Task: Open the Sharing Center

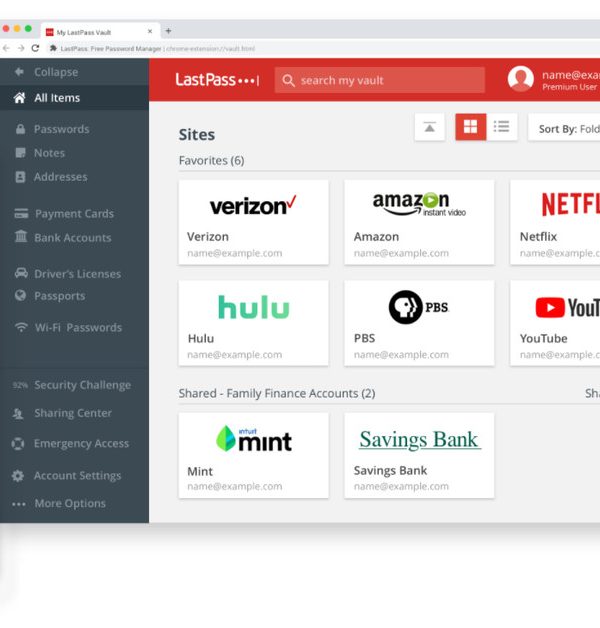Action: (x=72, y=414)
